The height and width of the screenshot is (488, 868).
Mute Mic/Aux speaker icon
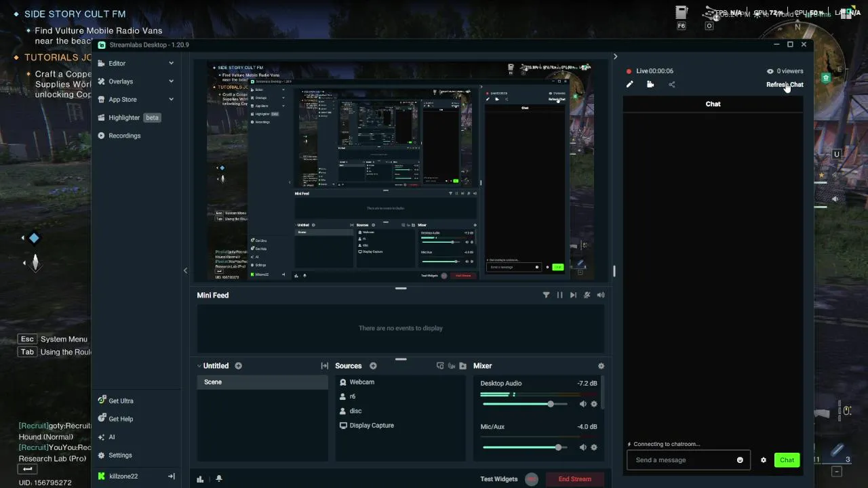pos(583,447)
